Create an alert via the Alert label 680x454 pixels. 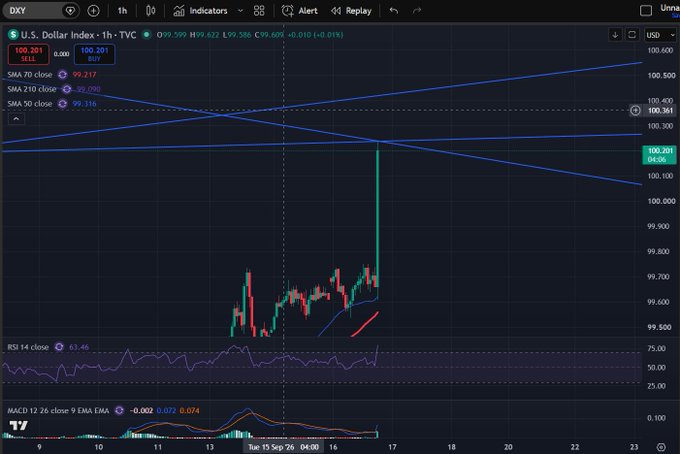(x=308, y=10)
